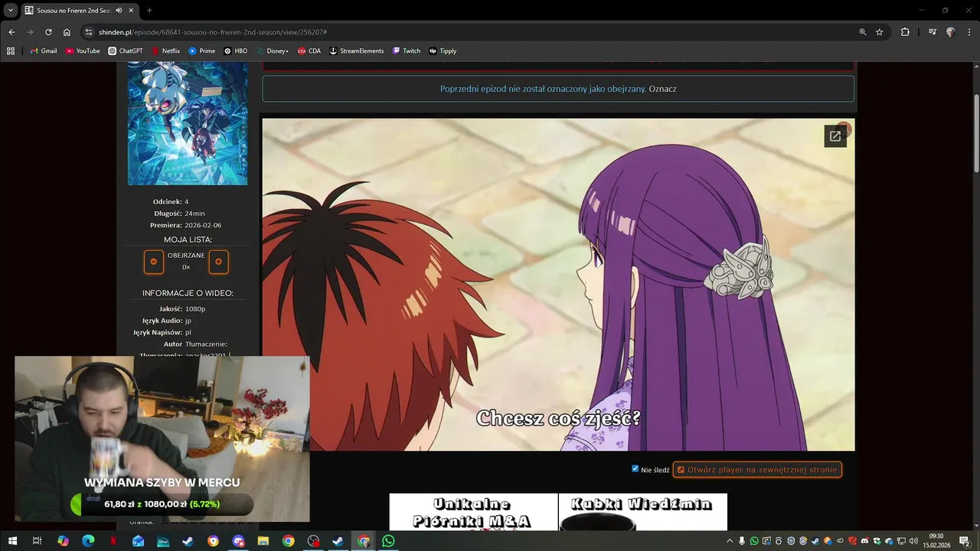This screenshot has width=980, height=551.
Task: Launch Copilot from the taskbar
Action: [63, 541]
